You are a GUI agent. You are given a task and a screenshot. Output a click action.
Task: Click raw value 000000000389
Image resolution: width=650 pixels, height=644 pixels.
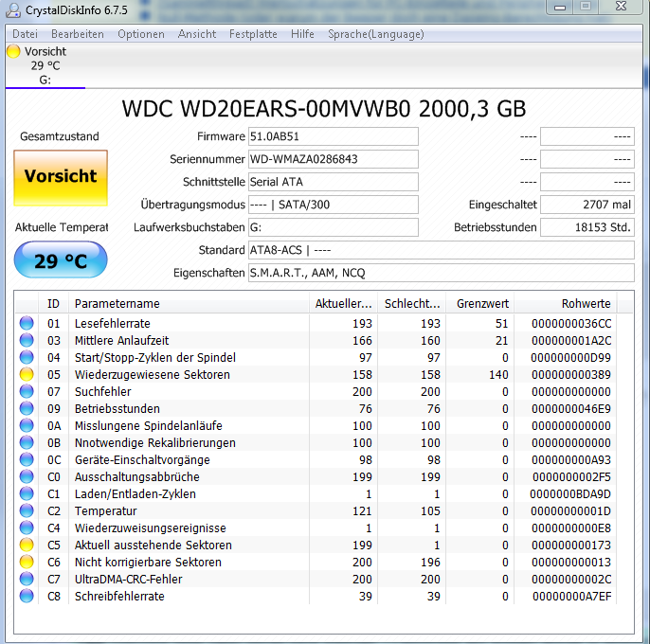tap(571, 375)
